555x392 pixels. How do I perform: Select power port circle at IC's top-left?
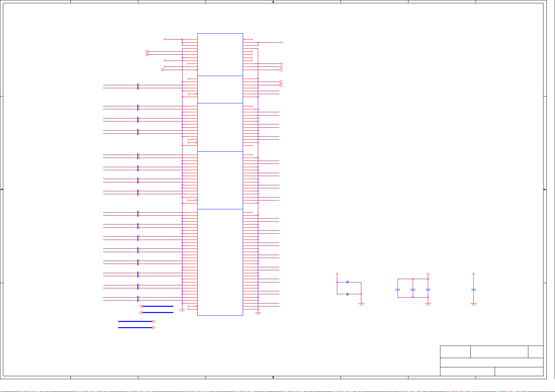pyautogui.click(x=165, y=39)
